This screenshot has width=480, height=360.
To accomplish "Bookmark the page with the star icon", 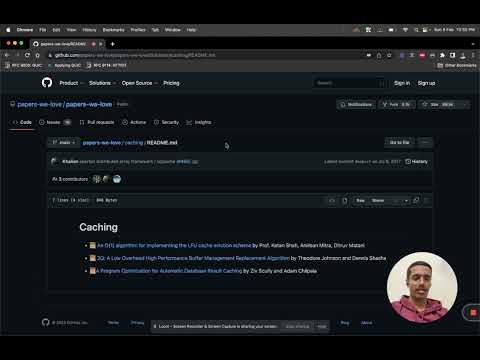I will [389, 55].
